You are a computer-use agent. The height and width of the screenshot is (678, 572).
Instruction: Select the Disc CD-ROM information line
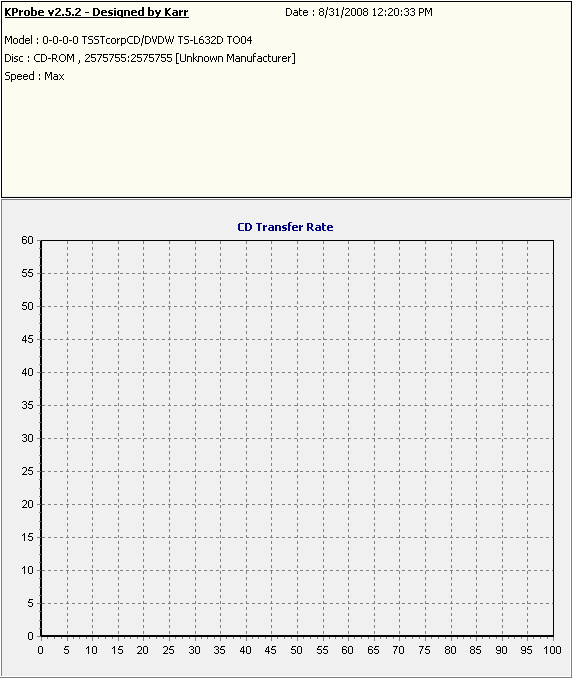point(150,58)
